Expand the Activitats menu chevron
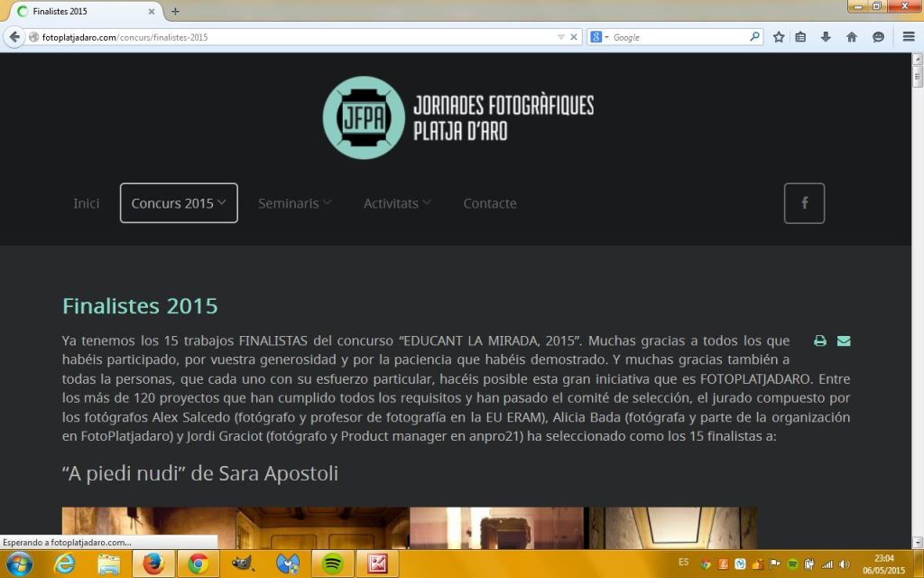This screenshot has height=578, width=924. pyautogui.click(x=429, y=202)
